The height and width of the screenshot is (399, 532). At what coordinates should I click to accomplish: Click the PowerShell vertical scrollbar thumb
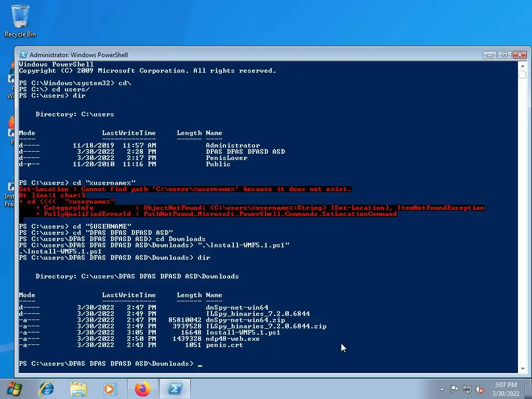click(x=523, y=75)
